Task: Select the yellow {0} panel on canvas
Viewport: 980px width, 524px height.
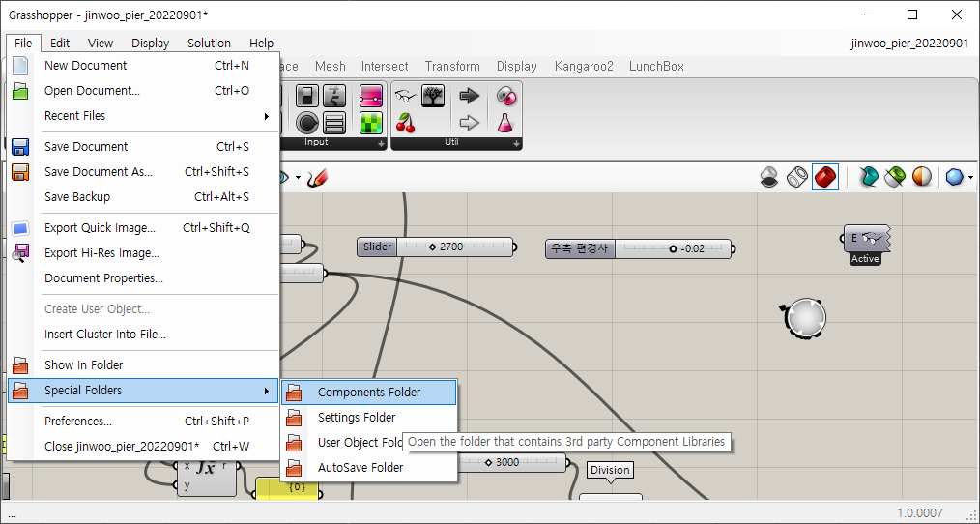Action: pyautogui.click(x=287, y=489)
